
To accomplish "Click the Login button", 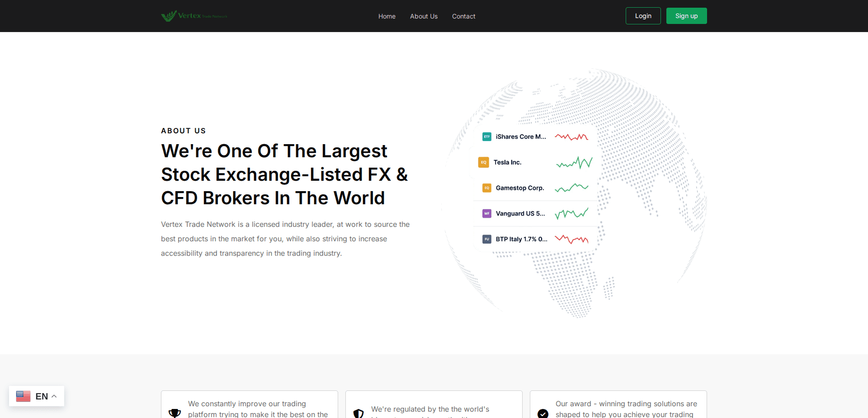I will tap(643, 15).
